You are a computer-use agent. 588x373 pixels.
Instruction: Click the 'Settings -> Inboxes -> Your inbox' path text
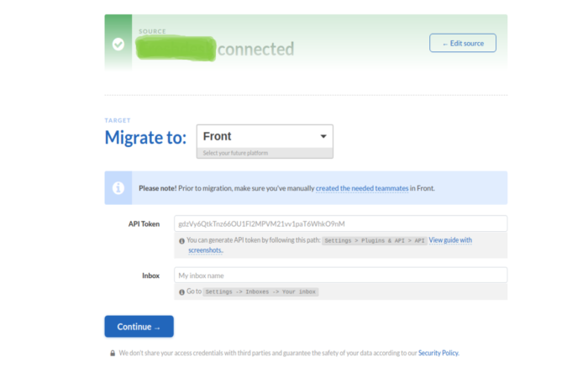260,292
